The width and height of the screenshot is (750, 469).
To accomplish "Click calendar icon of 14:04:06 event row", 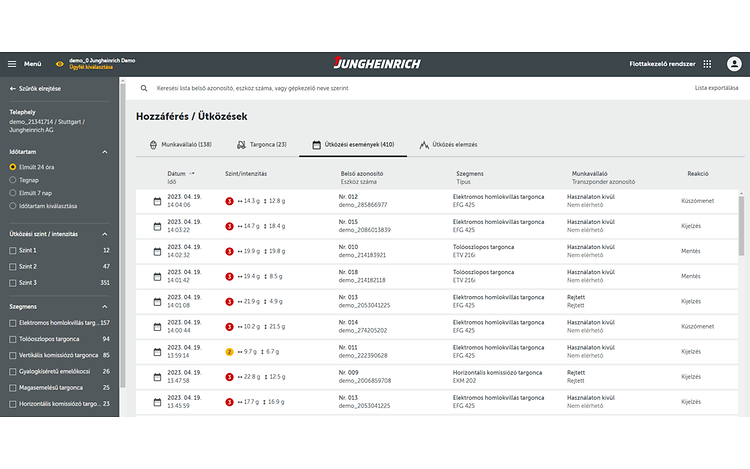I will click(157, 201).
